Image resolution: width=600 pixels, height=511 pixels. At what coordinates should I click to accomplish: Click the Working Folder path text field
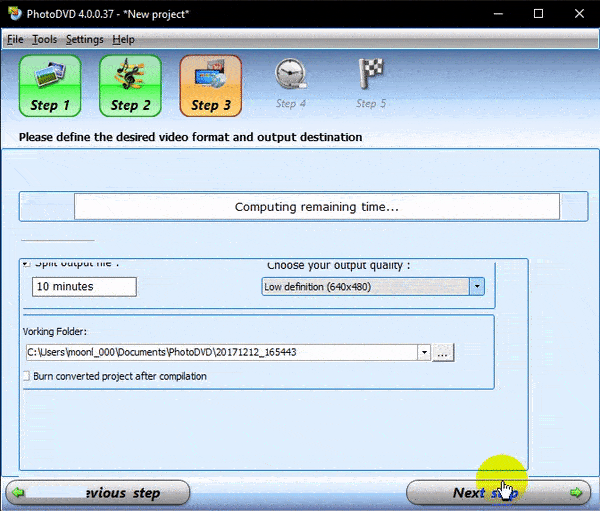coord(222,352)
